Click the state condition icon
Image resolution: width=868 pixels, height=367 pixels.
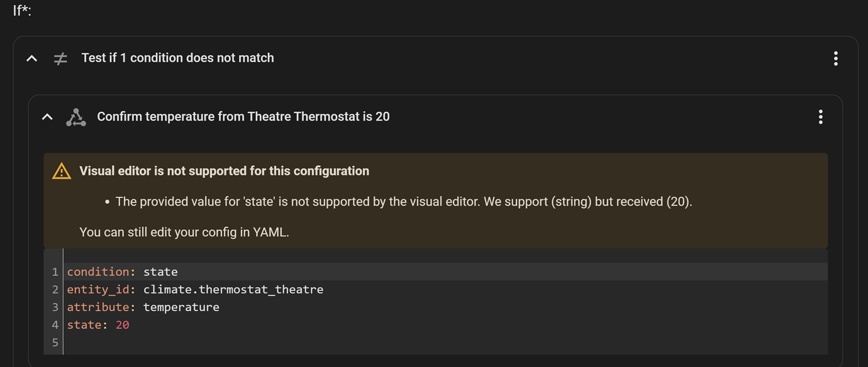76,117
